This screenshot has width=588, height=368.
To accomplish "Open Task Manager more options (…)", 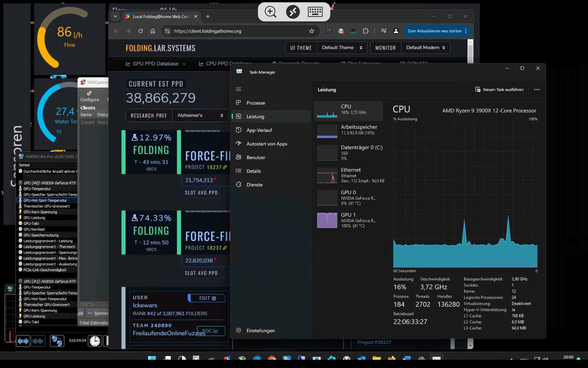I will click(x=537, y=89).
